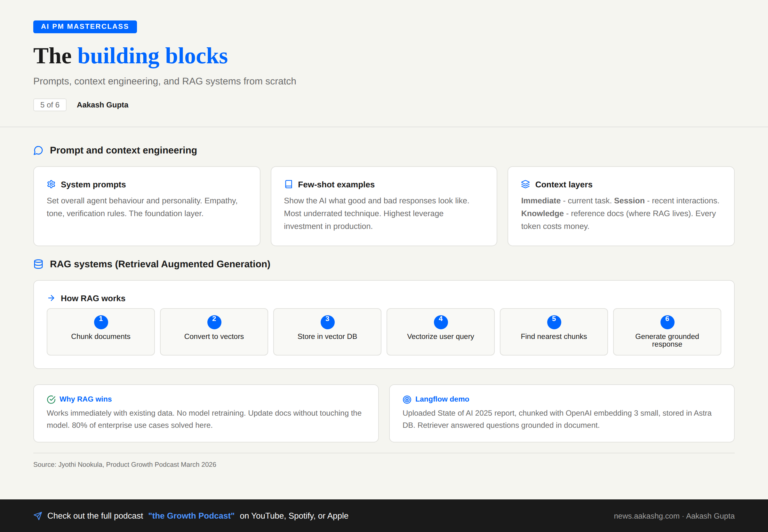
Task: Click the gear icon beside System prompts
Action: point(51,184)
